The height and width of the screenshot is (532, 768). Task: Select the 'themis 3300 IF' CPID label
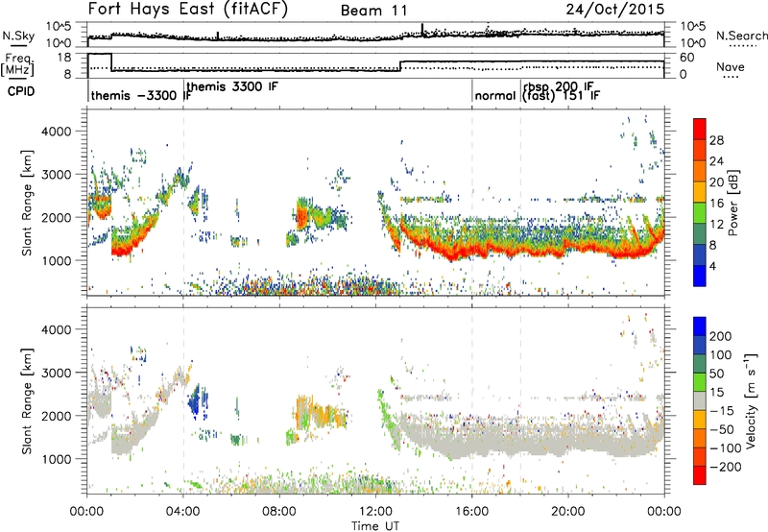pos(232,86)
